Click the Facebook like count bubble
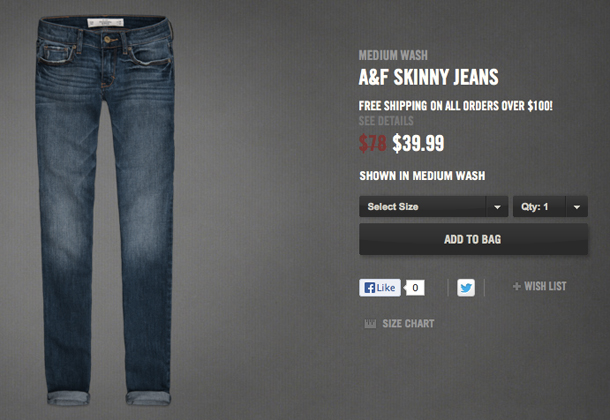This screenshot has width=610, height=420. 415,288
